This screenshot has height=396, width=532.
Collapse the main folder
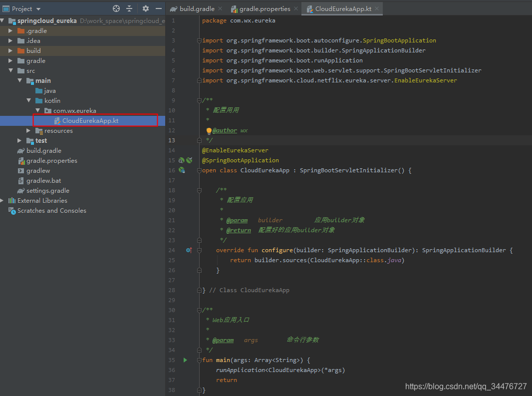click(x=19, y=80)
